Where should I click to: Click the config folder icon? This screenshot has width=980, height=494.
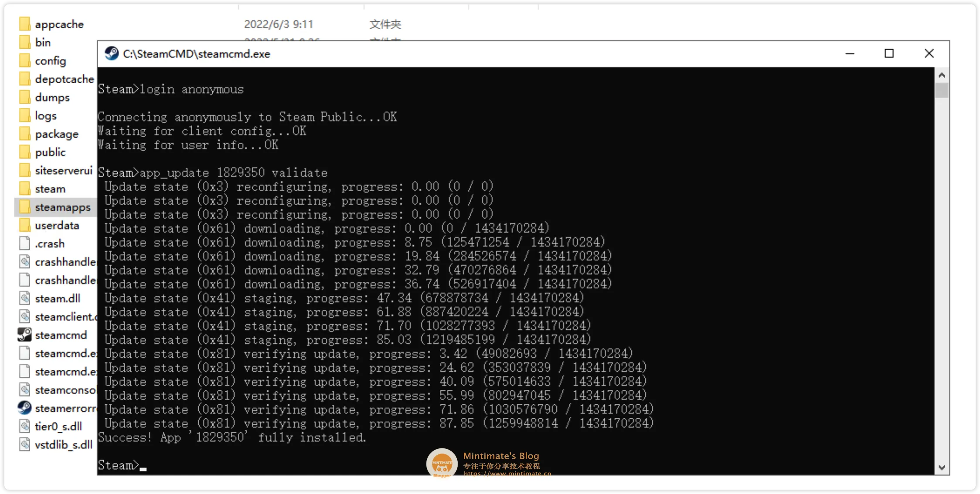(x=25, y=61)
